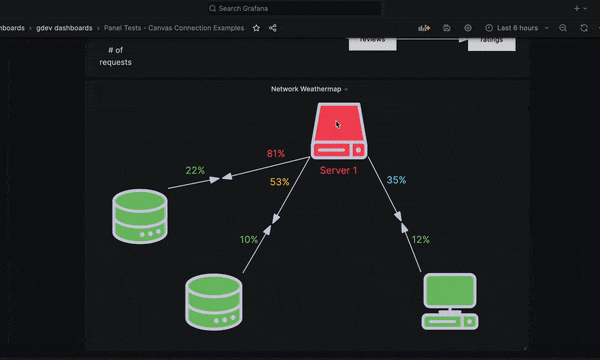Select the upper left green database icon
Screen dimensions: 600x360
point(140,216)
